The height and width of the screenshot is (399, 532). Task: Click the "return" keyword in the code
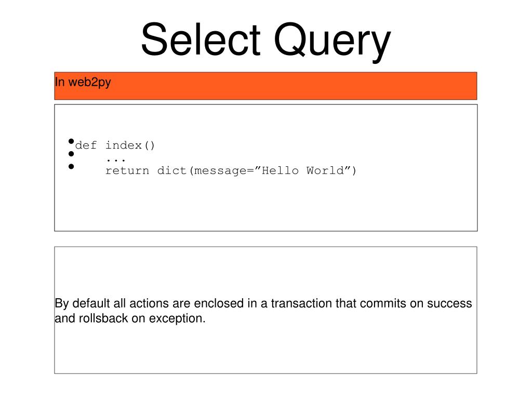pyautogui.click(x=127, y=170)
